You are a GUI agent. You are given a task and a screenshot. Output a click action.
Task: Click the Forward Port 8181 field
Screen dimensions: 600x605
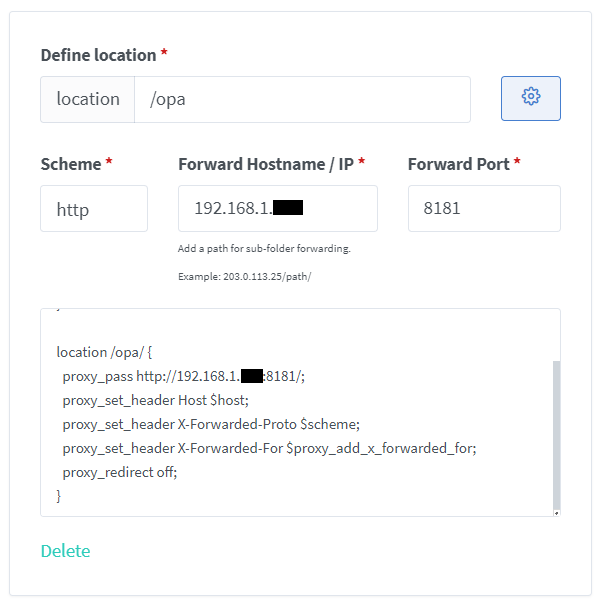coord(484,208)
